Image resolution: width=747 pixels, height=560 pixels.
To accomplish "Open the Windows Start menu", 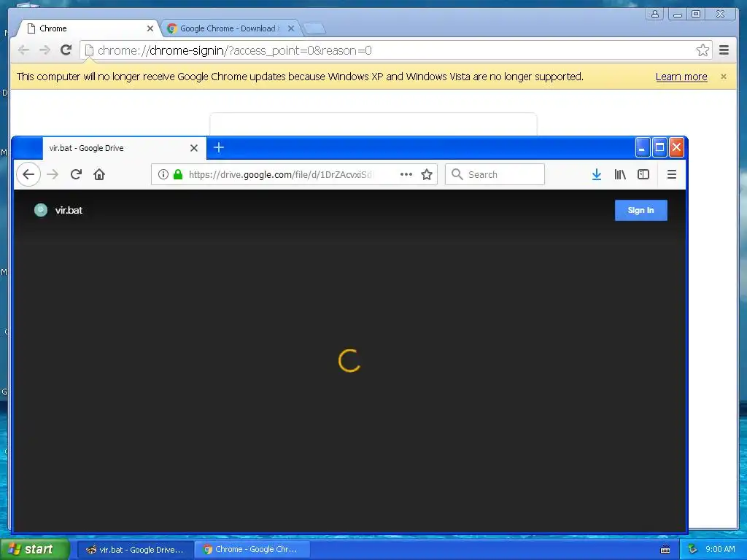I will 35,549.
